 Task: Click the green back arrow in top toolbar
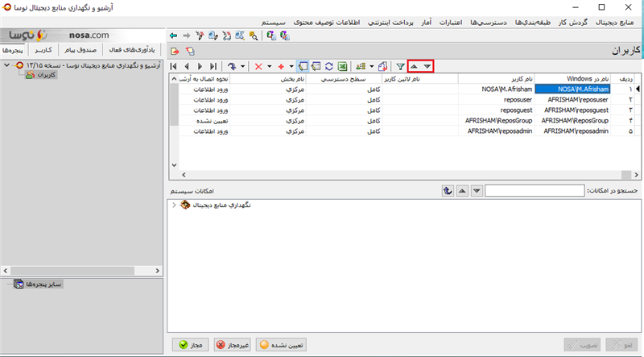174,36
